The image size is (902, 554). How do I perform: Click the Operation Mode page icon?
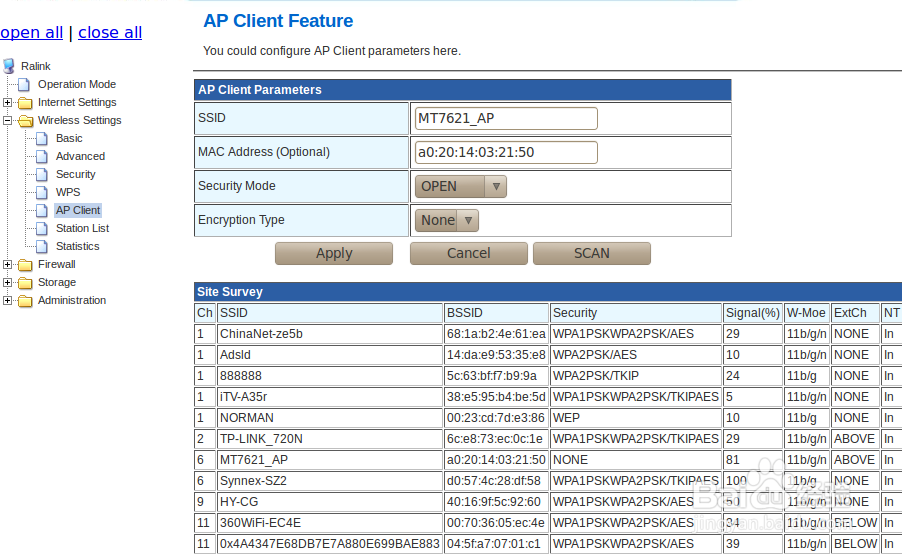coord(24,85)
